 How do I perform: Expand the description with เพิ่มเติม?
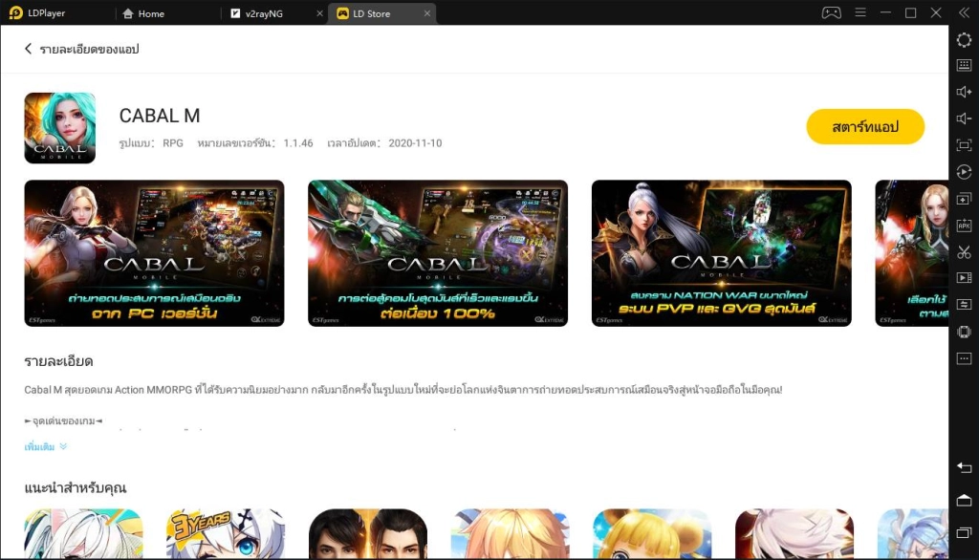[x=46, y=446]
